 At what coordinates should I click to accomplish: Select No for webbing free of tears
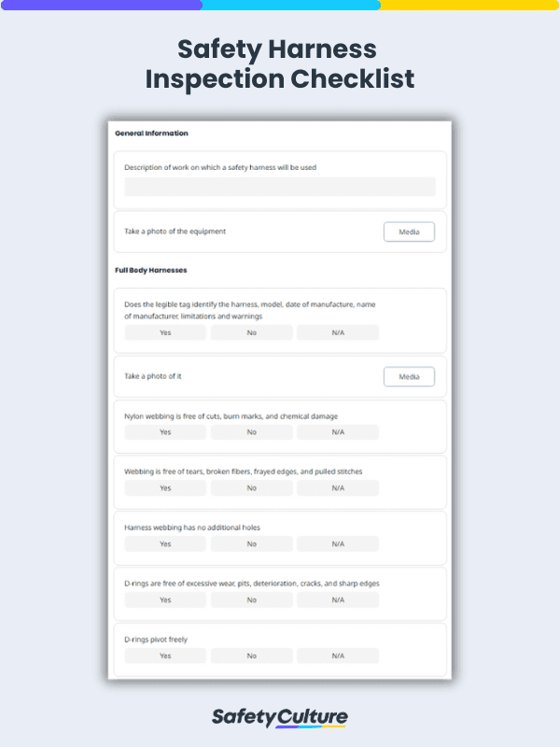click(251, 487)
